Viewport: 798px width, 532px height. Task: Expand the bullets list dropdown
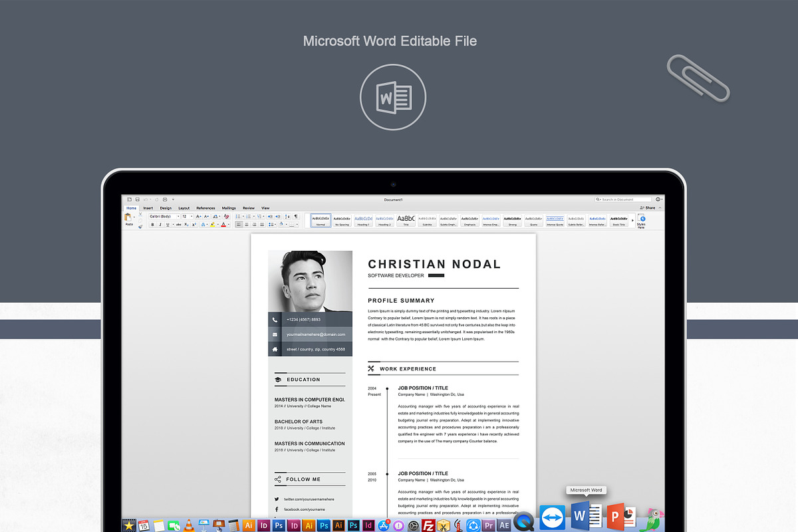pyautogui.click(x=243, y=217)
